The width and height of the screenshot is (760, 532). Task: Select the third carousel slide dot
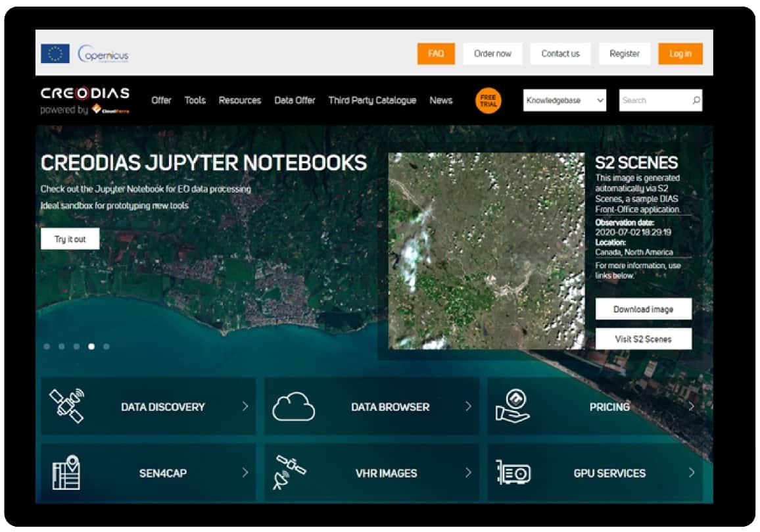point(76,347)
